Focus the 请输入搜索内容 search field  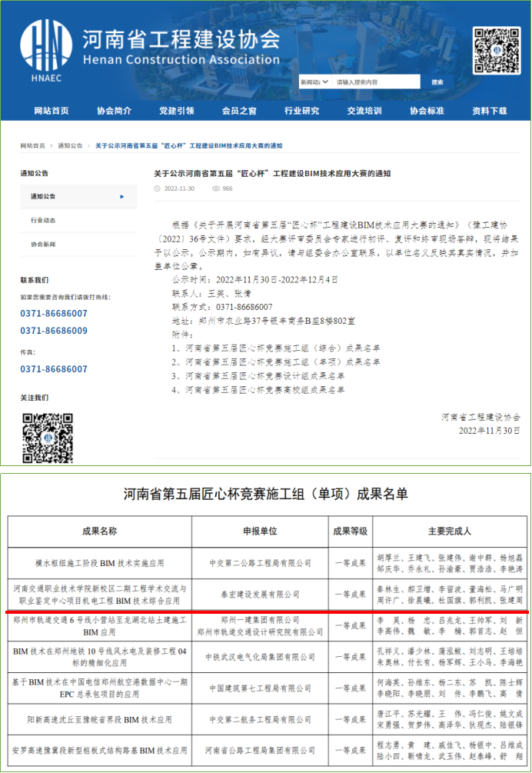[376, 82]
